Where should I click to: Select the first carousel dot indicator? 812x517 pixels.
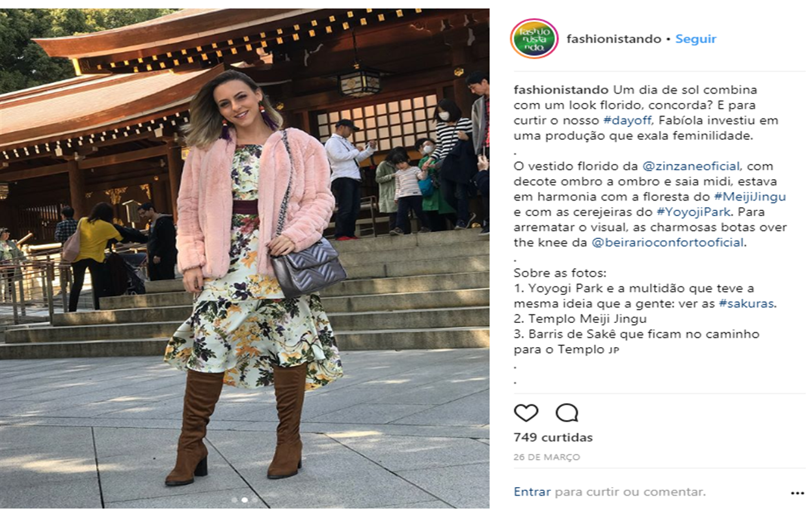234,500
